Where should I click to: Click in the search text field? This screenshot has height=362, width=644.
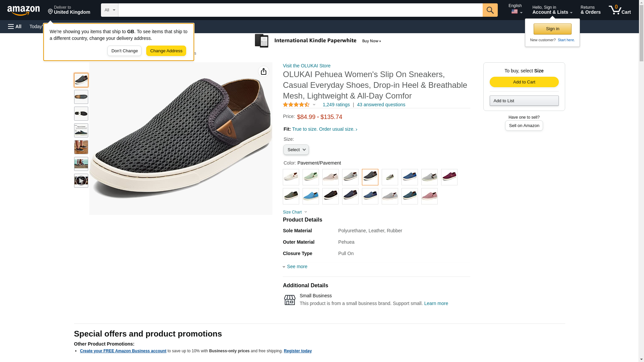click(300, 10)
